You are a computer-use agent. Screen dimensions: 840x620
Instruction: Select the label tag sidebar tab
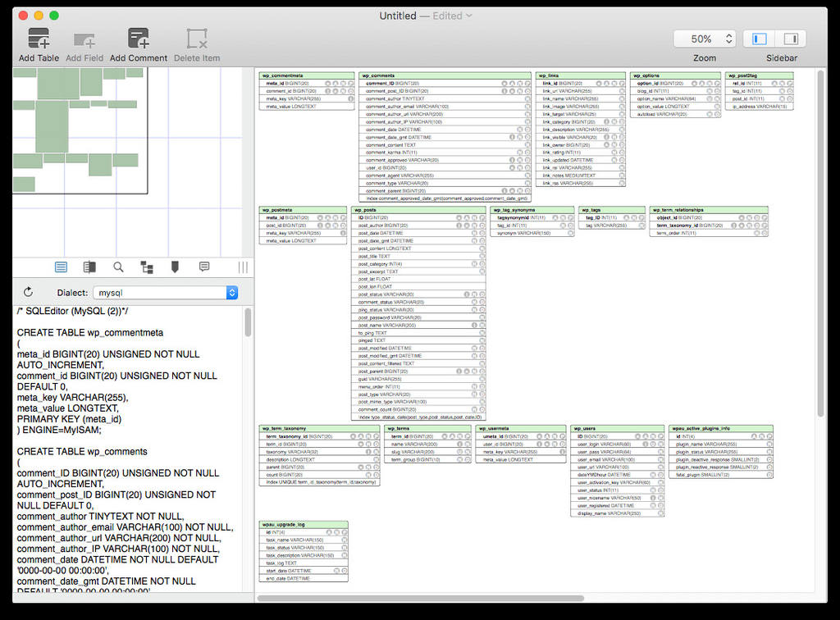(175, 267)
